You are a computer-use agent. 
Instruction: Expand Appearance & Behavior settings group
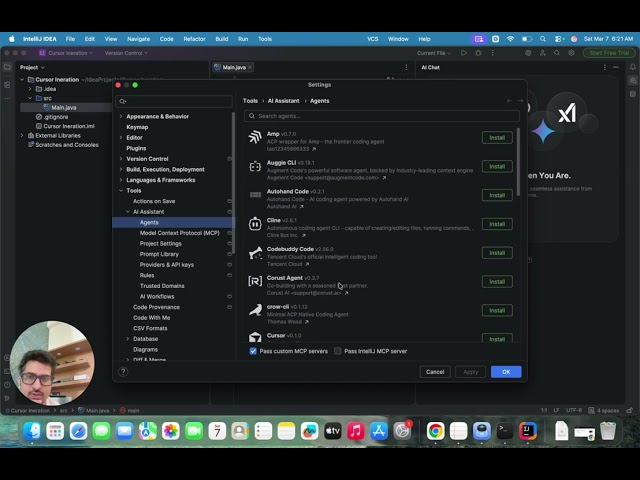[x=121, y=116]
